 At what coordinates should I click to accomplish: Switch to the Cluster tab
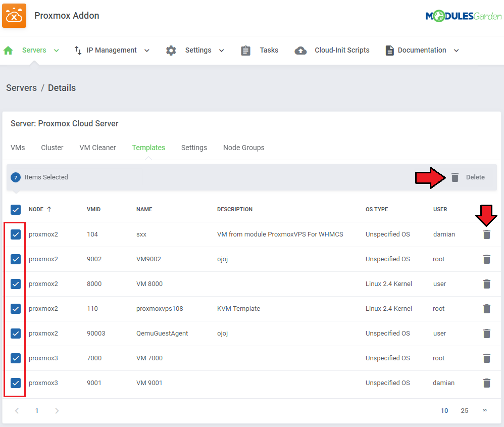point(52,148)
